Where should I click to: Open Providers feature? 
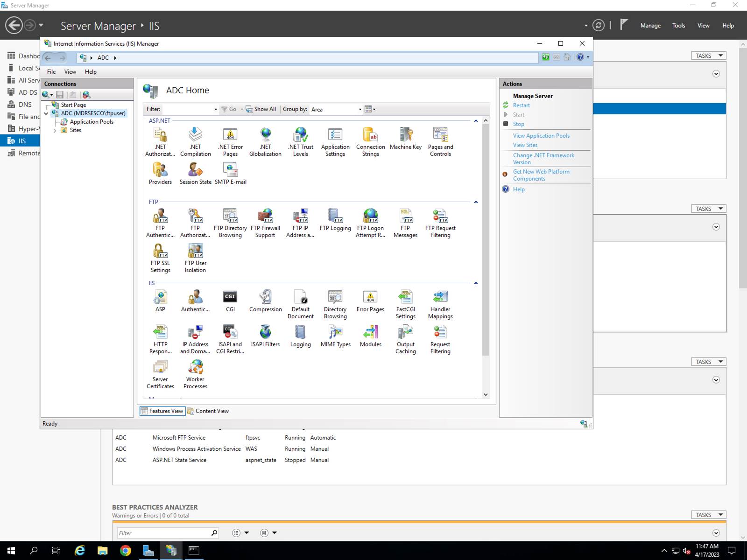160,174
